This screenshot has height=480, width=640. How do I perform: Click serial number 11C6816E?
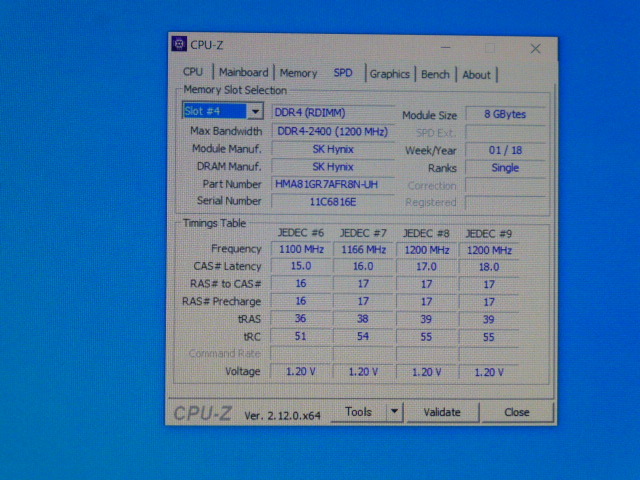click(x=332, y=202)
